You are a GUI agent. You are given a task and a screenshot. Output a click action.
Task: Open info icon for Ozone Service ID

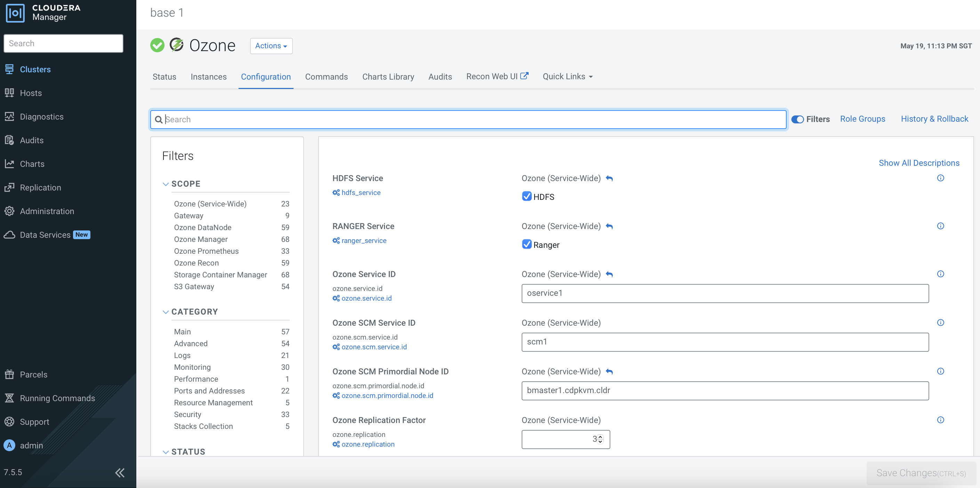(x=940, y=274)
